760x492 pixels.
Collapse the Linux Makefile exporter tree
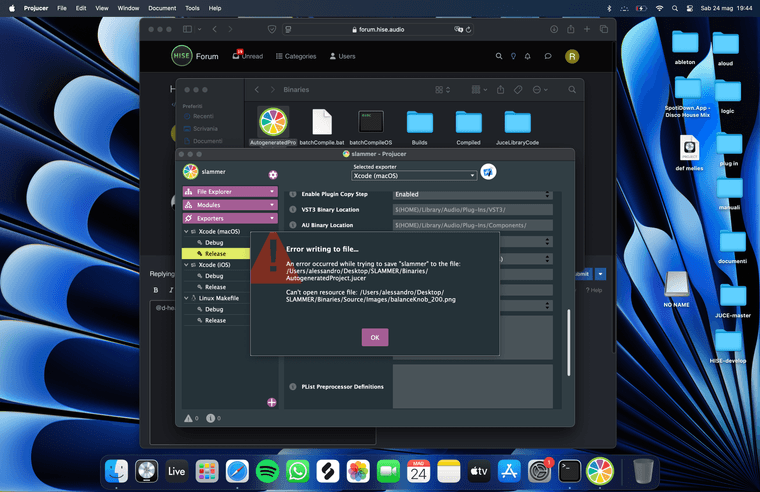[186, 298]
